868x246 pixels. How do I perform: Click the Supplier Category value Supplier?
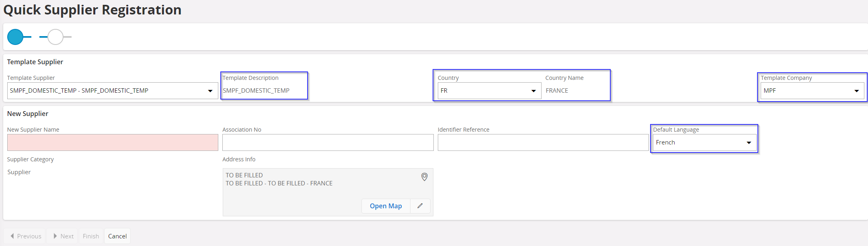(19, 172)
